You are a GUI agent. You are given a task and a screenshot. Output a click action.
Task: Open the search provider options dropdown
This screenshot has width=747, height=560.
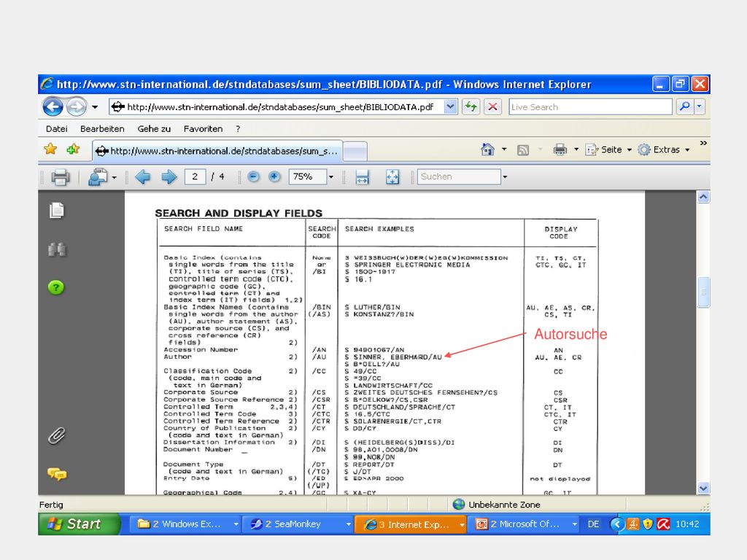[700, 106]
